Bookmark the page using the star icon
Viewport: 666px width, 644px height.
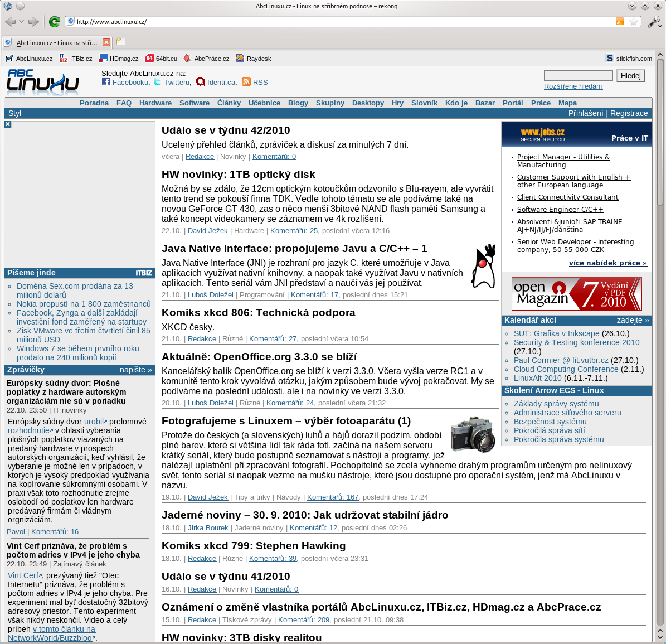point(634,22)
